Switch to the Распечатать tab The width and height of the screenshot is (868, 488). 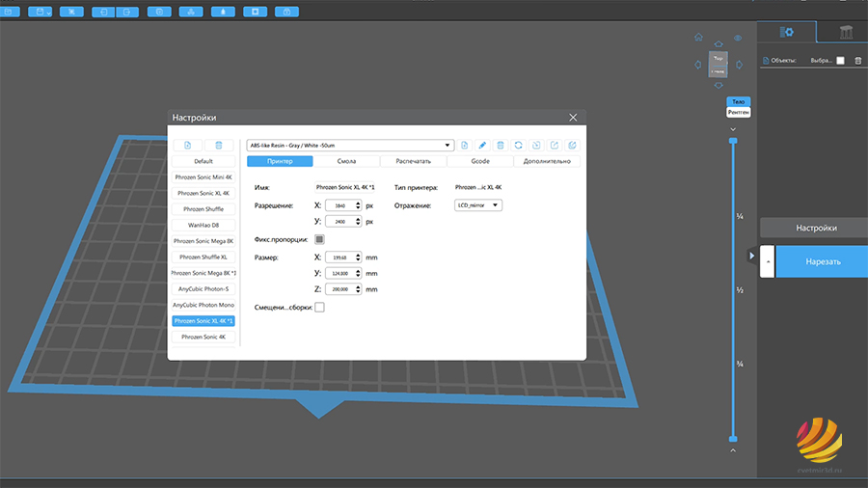click(414, 161)
